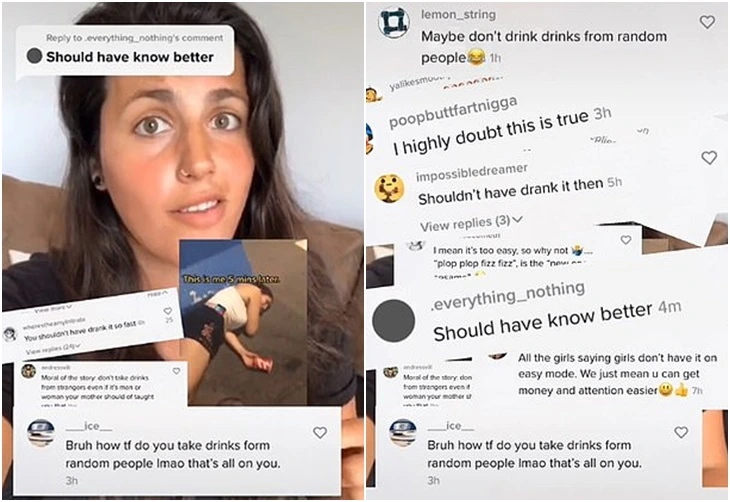Tap the 'Reply to .everything_nothing's comment' sticker
Screen dimensions: 730x502
tap(125, 50)
